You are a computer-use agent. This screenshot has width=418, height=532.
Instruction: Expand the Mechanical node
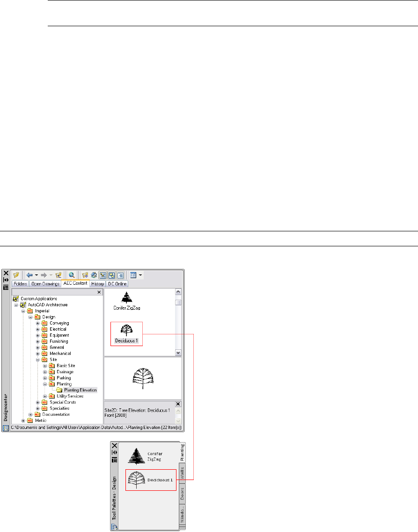(x=37, y=354)
